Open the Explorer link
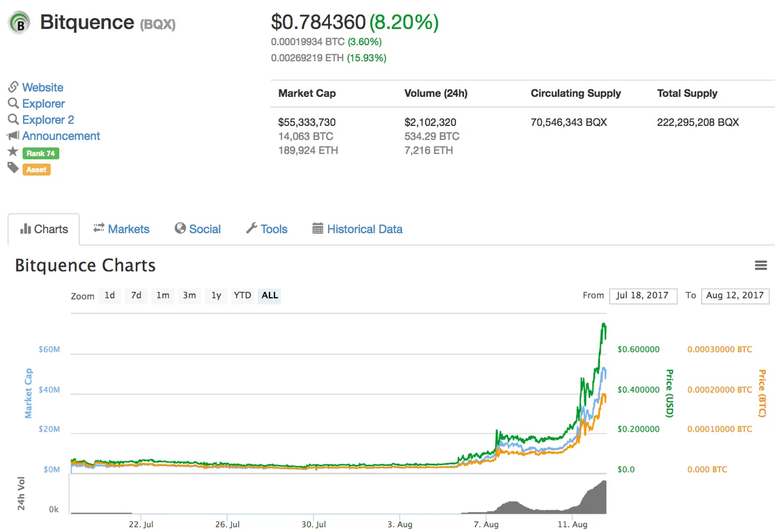 [x=44, y=103]
